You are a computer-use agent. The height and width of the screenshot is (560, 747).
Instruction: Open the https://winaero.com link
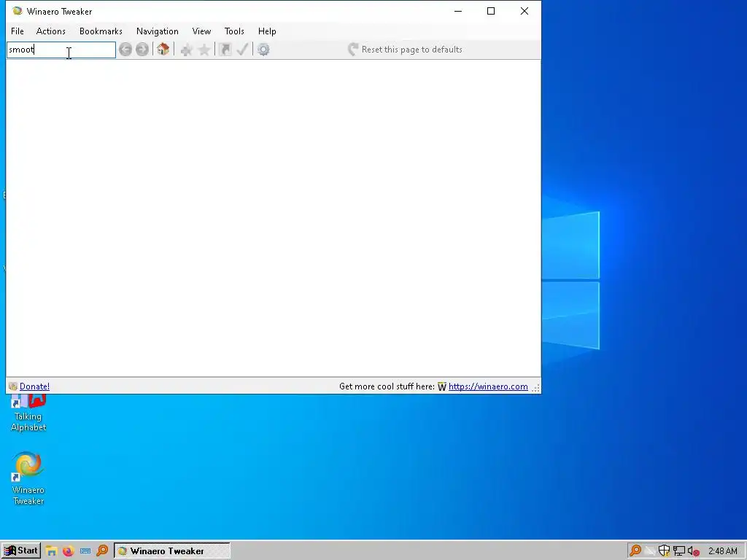pyautogui.click(x=488, y=386)
